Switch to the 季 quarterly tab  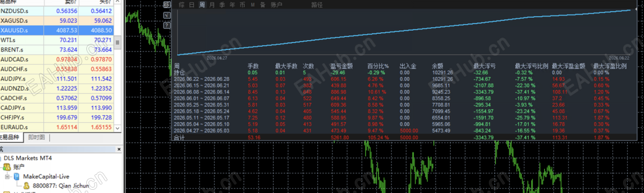point(222,5)
